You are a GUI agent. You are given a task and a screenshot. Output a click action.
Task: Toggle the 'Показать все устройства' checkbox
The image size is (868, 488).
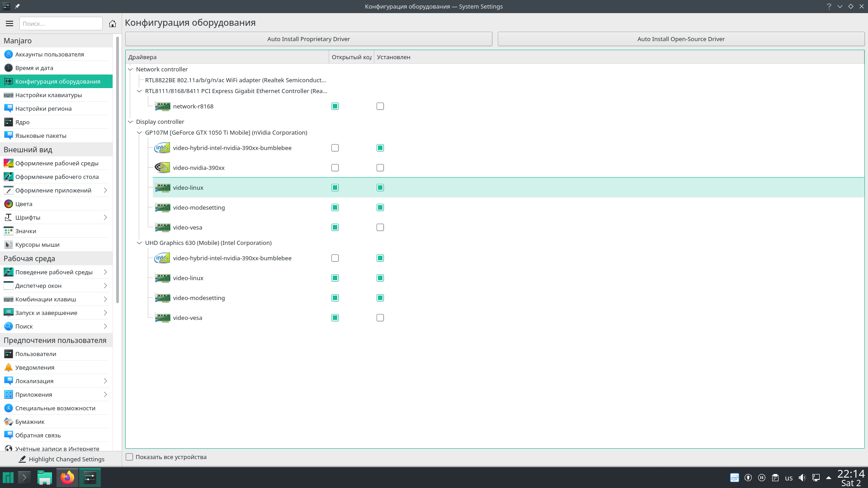pos(130,457)
